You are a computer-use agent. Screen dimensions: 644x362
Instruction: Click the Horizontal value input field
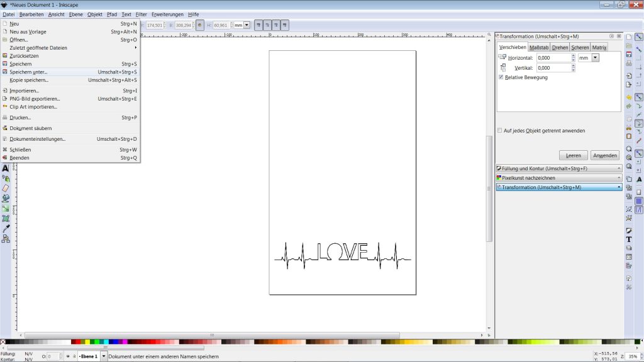coord(553,57)
